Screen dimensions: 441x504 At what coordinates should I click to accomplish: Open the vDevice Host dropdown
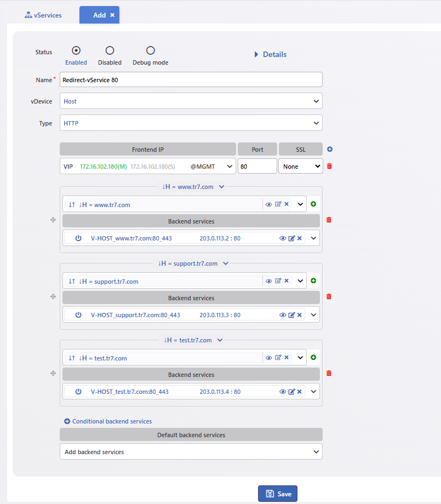click(191, 101)
